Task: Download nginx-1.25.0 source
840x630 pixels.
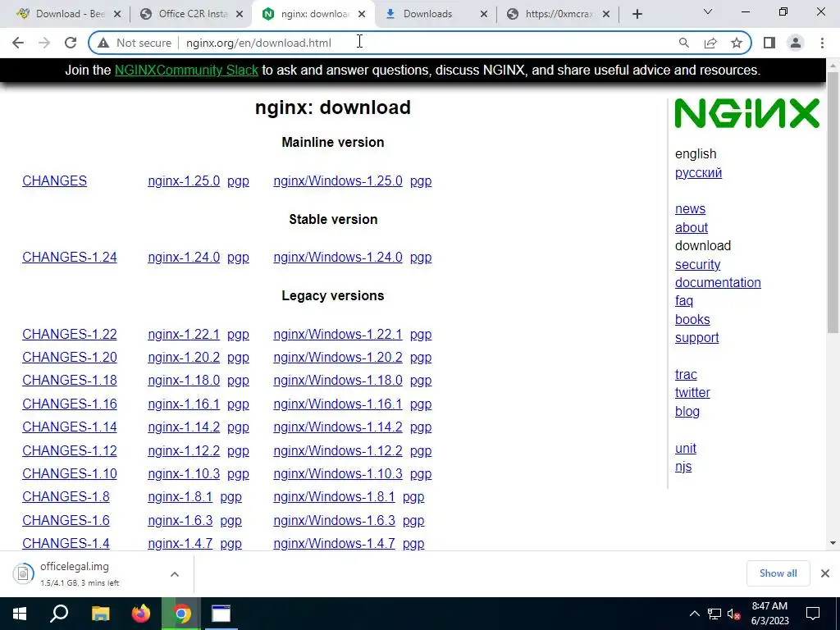Action: click(x=184, y=181)
